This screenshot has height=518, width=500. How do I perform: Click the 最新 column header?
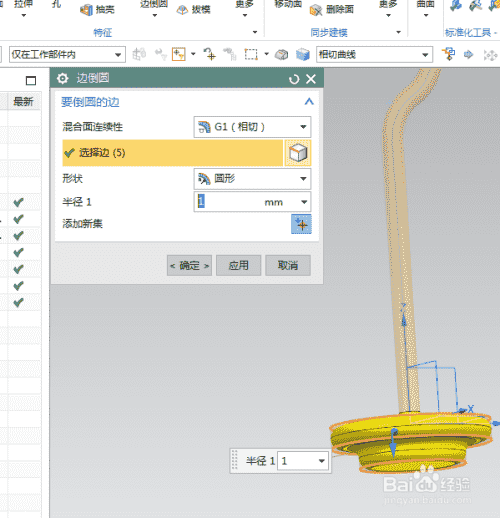pyautogui.click(x=23, y=101)
